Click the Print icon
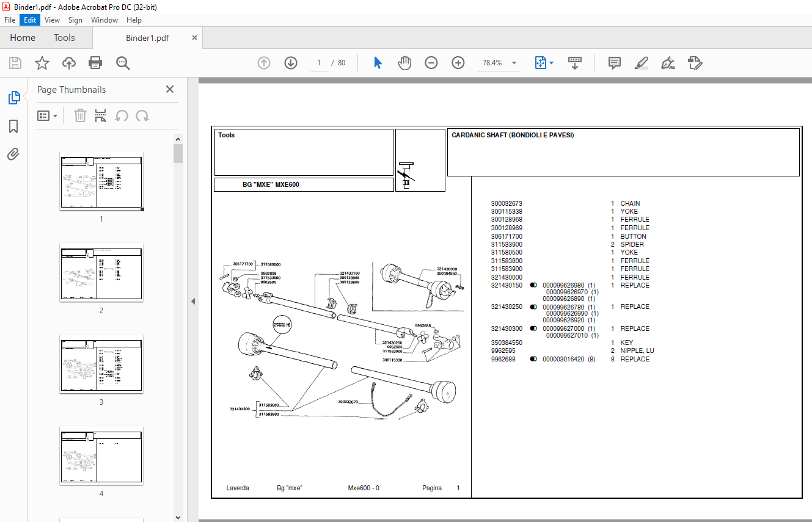This screenshot has height=522, width=812. click(95, 63)
